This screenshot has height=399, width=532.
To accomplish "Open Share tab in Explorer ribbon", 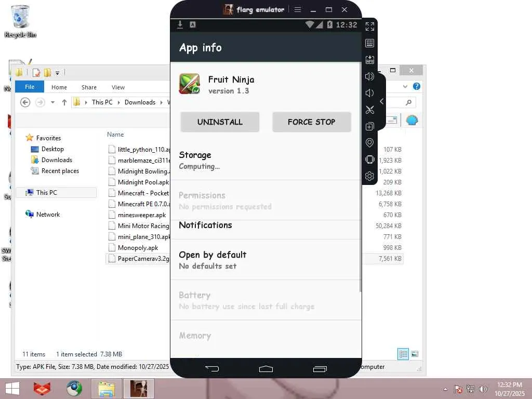I will point(89,87).
